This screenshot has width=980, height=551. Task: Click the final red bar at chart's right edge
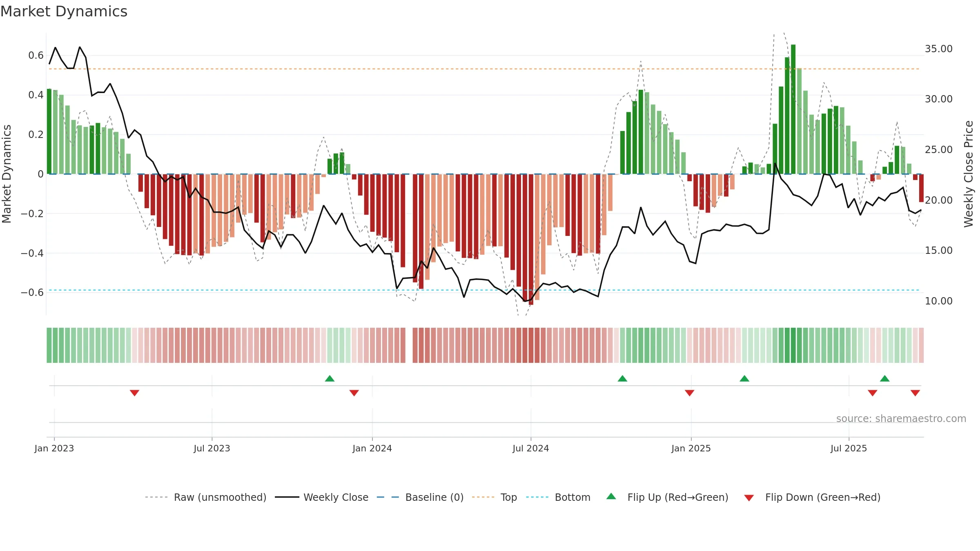pyautogui.click(x=921, y=188)
